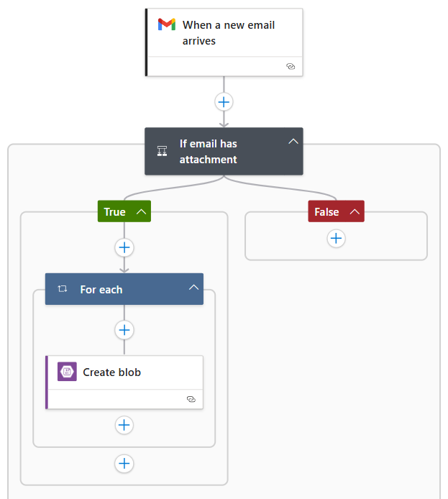This screenshot has width=448, height=499.
Task: Click the loop icon on For each
Action: pyautogui.click(x=63, y=289)
